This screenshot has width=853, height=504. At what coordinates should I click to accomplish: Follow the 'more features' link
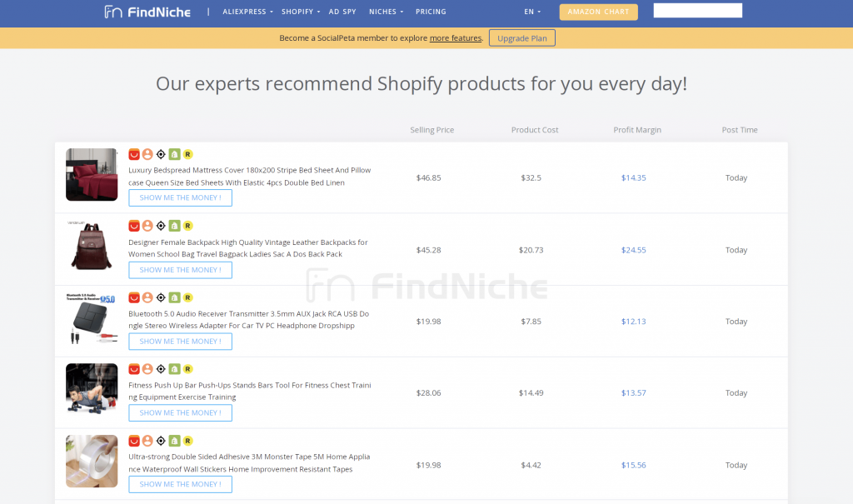pos(456,38)
